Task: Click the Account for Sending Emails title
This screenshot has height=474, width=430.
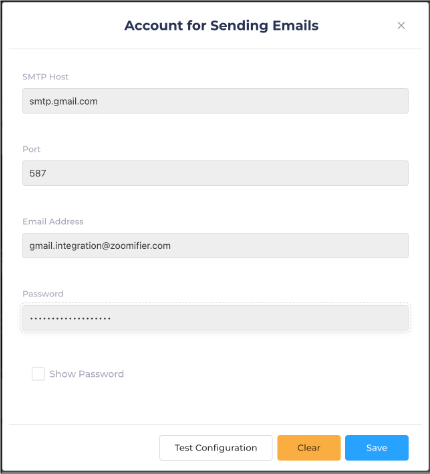Action: coord(221,26)
